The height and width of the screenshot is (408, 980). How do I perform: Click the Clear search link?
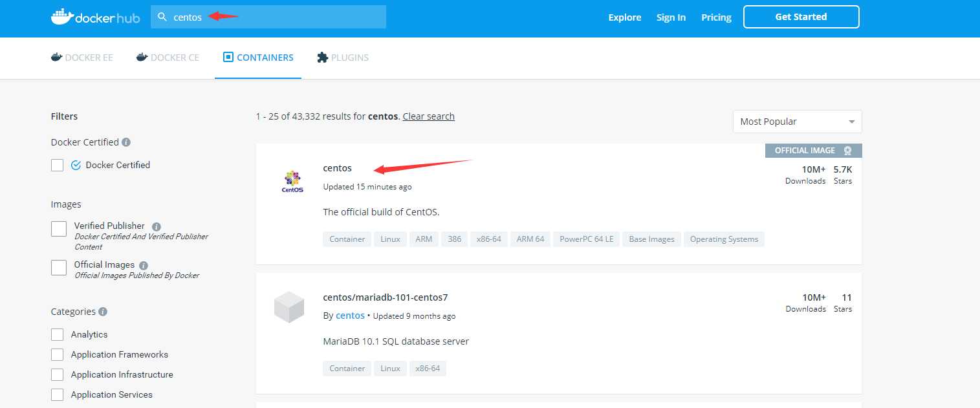click(x=429, y=116)
